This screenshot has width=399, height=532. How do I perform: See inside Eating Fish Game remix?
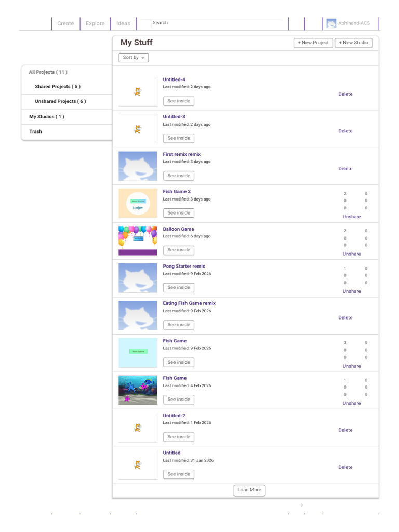pos(179,325)
